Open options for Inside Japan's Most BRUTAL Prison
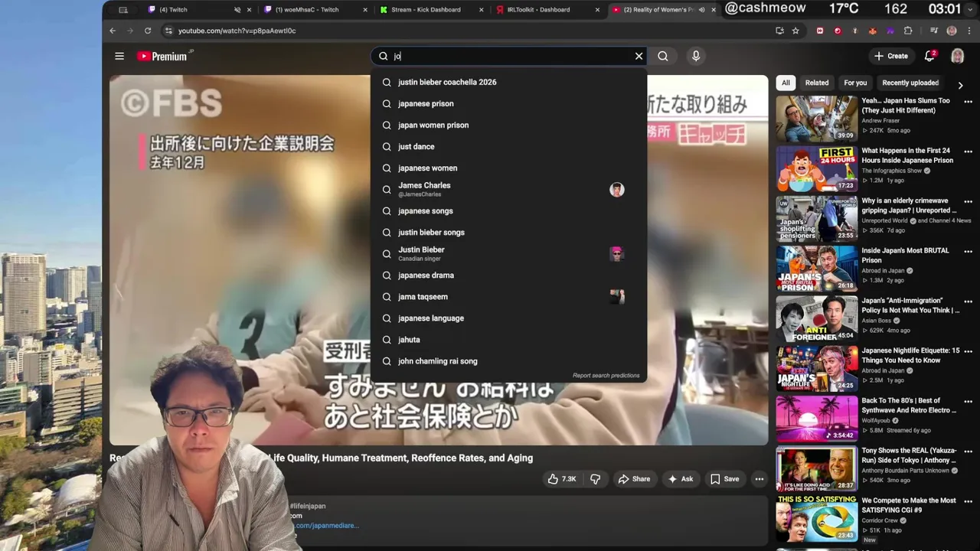 968,251
